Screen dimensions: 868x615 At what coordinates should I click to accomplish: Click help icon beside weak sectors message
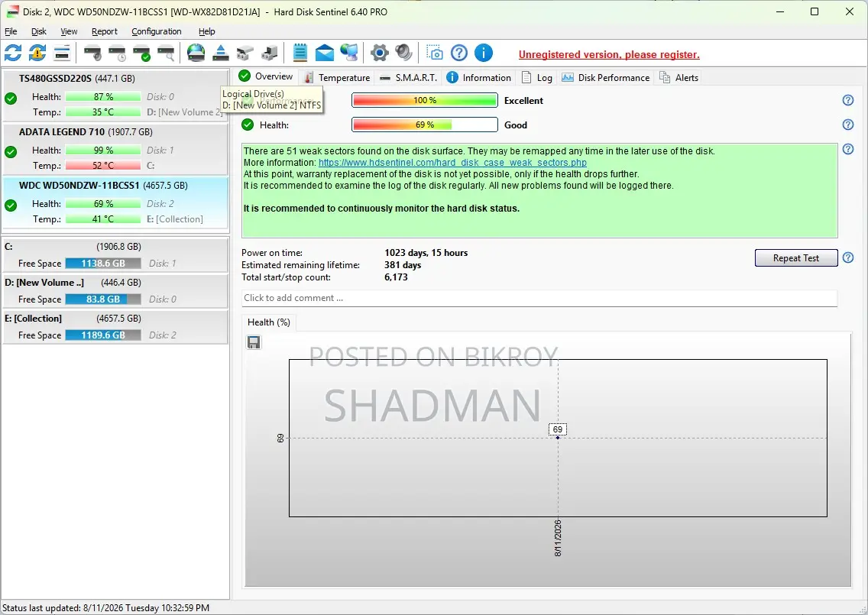coord(848,149)
